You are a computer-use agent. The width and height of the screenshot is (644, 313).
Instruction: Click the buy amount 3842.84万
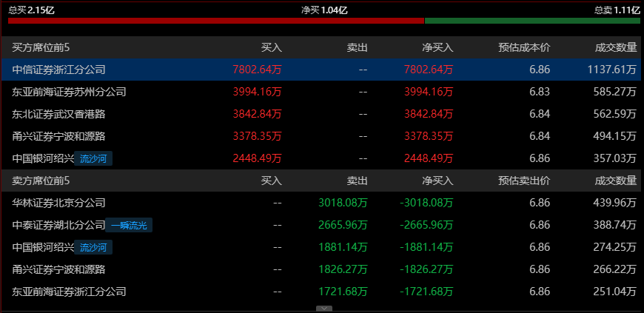point(257,114)
